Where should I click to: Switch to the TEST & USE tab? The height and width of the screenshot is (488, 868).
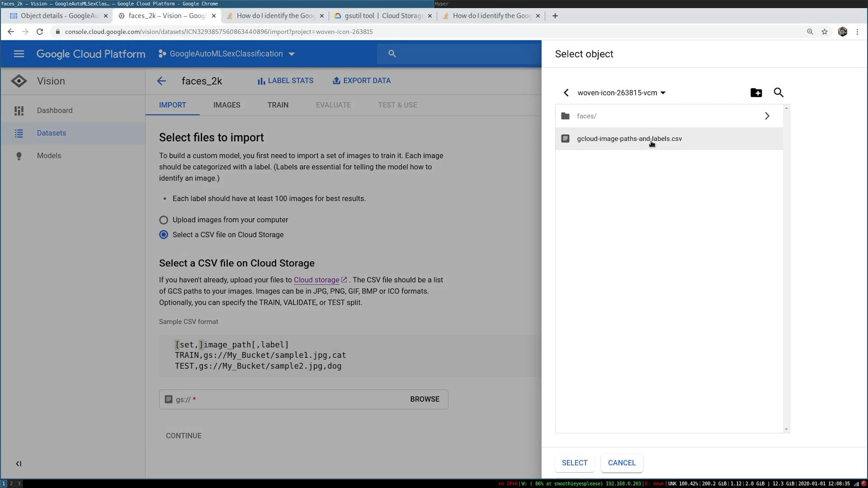pyautogui.click(x=398, y=105)
